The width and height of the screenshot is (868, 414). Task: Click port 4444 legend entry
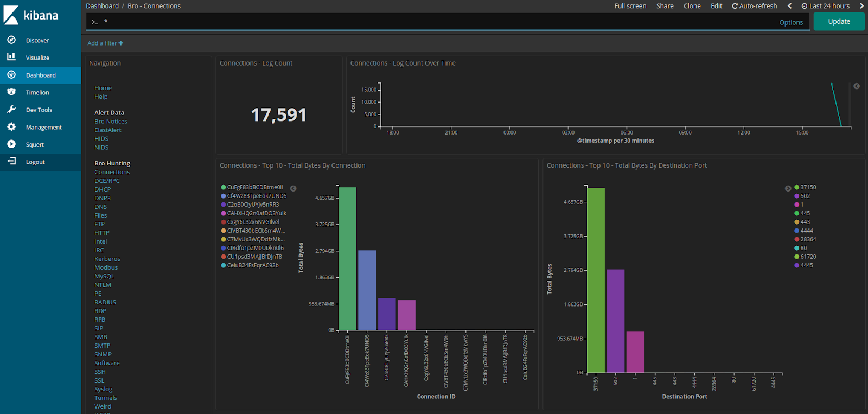804,231
